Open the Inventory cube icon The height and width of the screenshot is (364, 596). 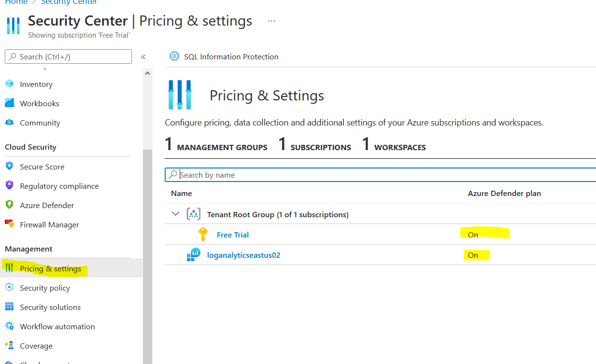[x=9, y=84]
